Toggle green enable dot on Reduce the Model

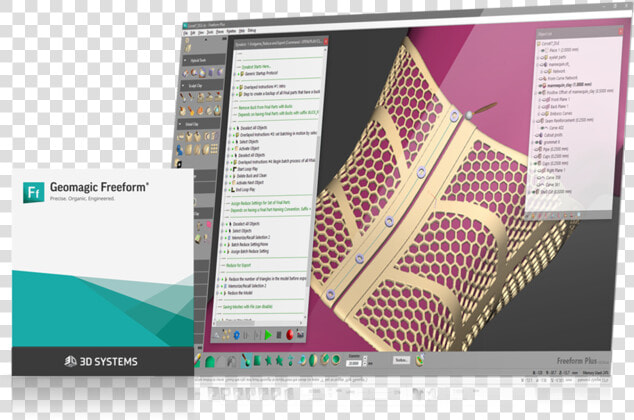221,293
